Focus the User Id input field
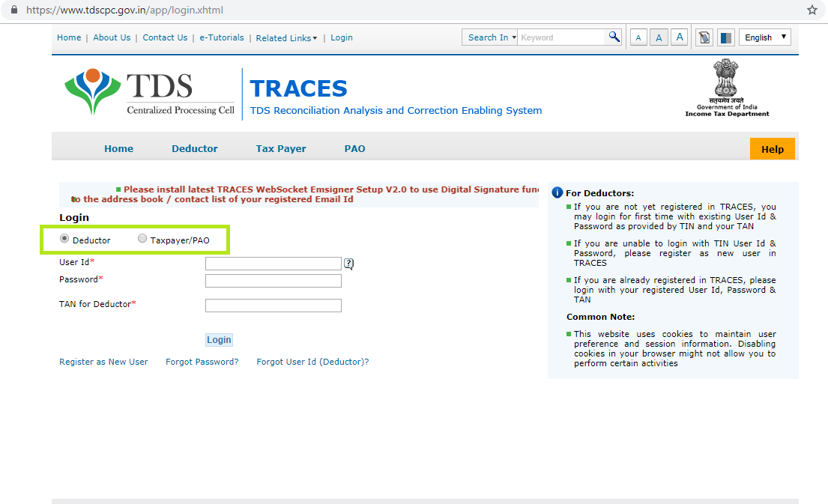This screenshot has width=828, height=504. tap(274, 264)
